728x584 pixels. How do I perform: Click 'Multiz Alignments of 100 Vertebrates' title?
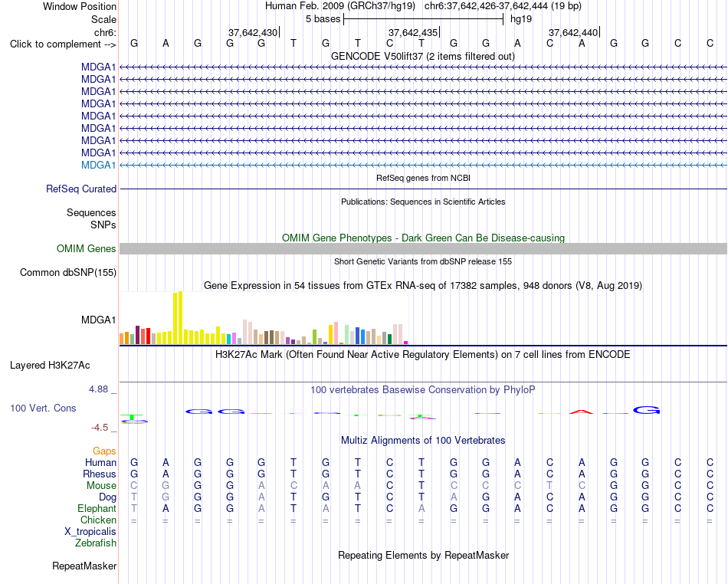[x=423, y=440]
